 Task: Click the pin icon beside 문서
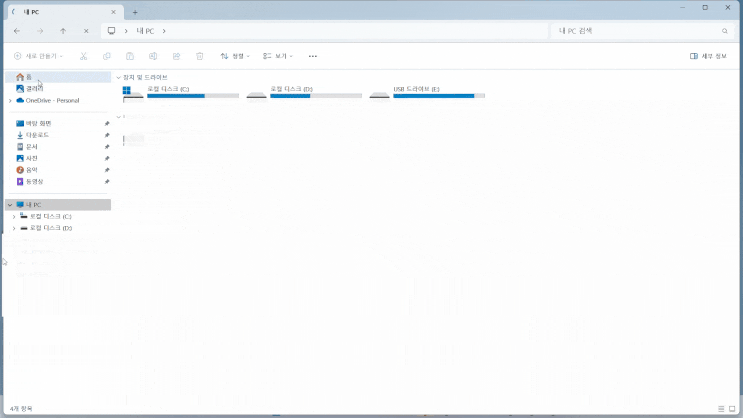click(107, 147)
